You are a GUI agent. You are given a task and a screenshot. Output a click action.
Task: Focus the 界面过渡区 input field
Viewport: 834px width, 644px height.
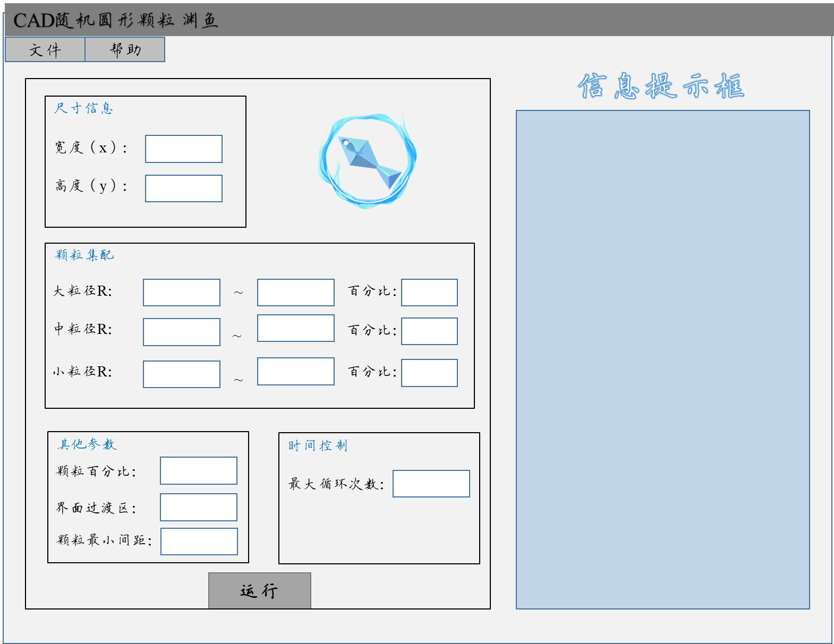click(199, 508)
